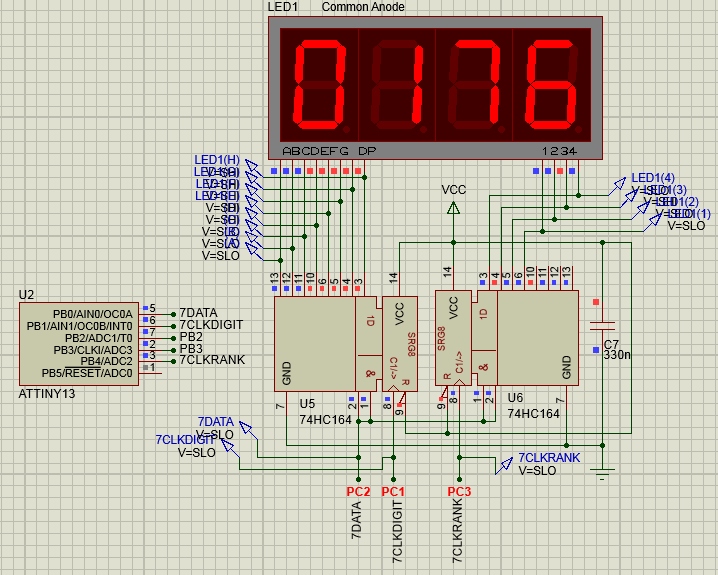Click the last display digit showing 6
Image resolution: width=718 pixels, height=575 pixels.
(551, 83)
